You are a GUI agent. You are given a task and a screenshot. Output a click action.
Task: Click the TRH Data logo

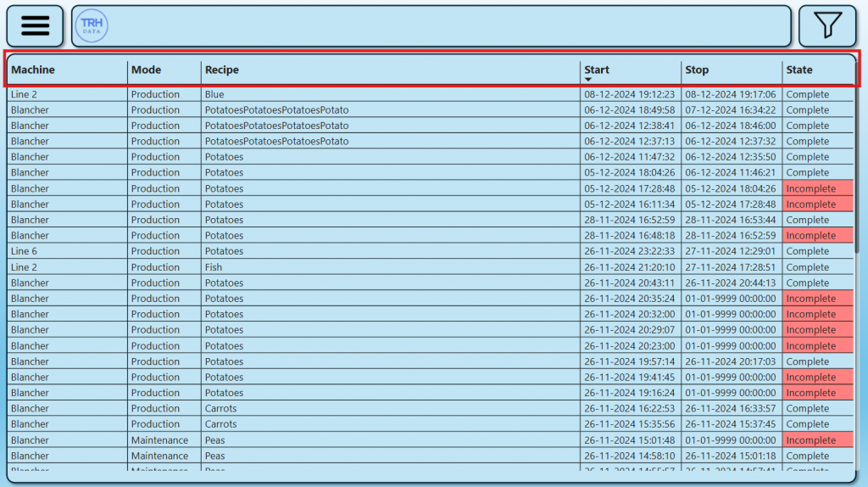91,26
